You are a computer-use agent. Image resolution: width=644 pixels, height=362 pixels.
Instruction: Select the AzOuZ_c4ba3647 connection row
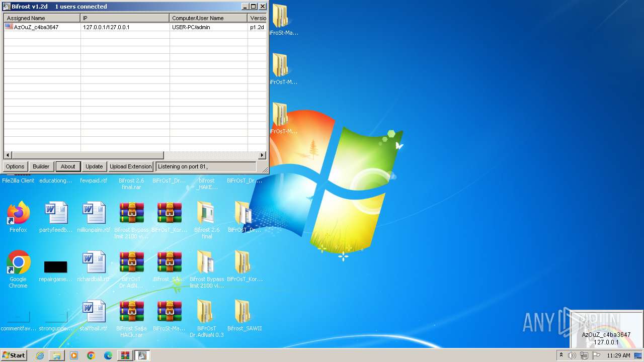[135, 27]
